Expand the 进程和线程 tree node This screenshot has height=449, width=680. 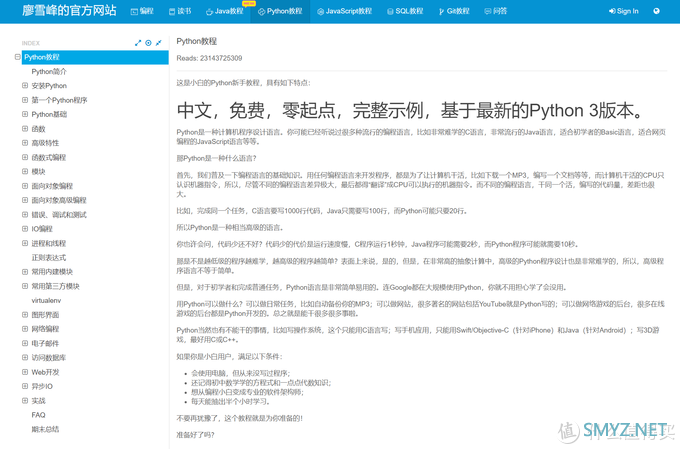(25, 243)
